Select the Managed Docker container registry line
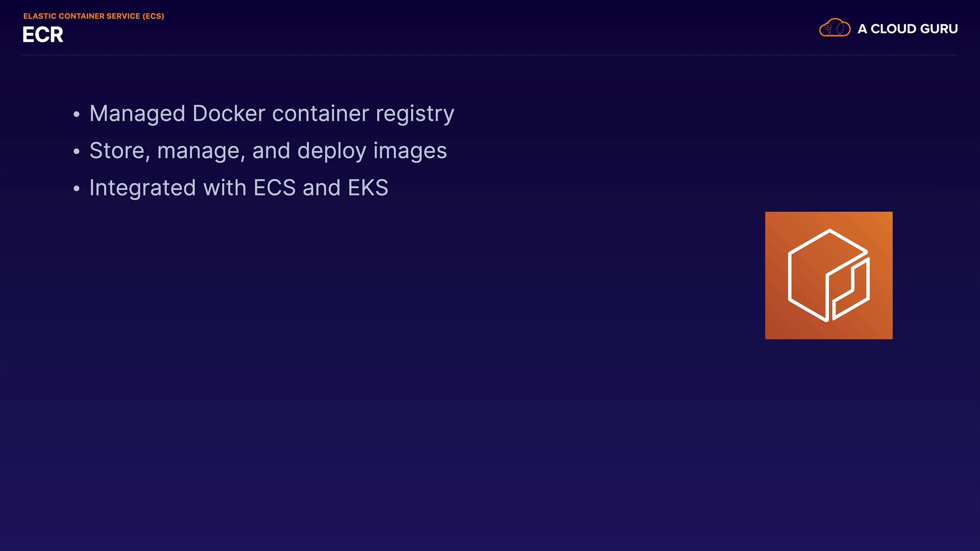 pos(272,114)
